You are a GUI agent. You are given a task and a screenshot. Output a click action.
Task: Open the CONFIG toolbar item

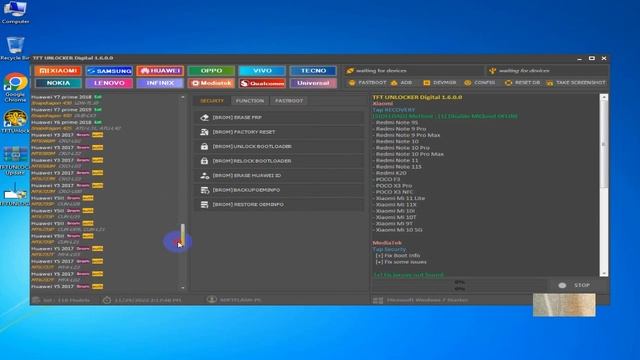coord(480,82)
